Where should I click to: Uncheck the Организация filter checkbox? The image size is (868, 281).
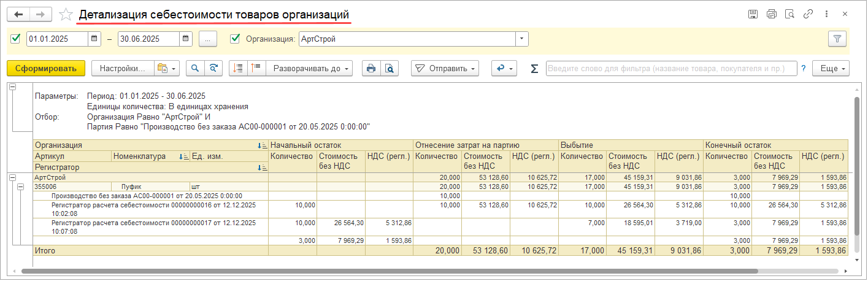[x=234, y=39]
